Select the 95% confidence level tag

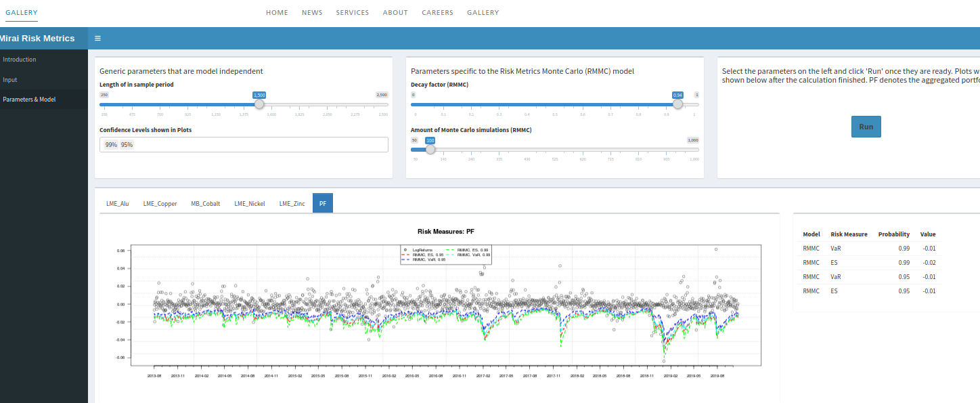point(127,145)
